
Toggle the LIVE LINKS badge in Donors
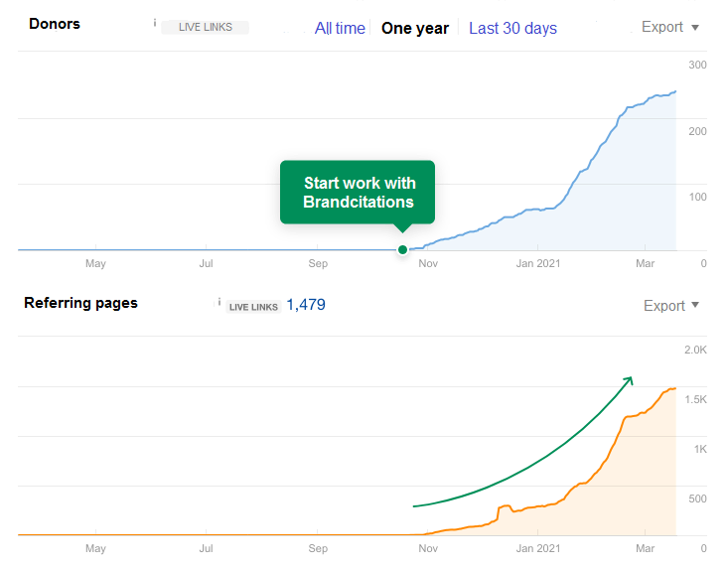pos(203,28)
